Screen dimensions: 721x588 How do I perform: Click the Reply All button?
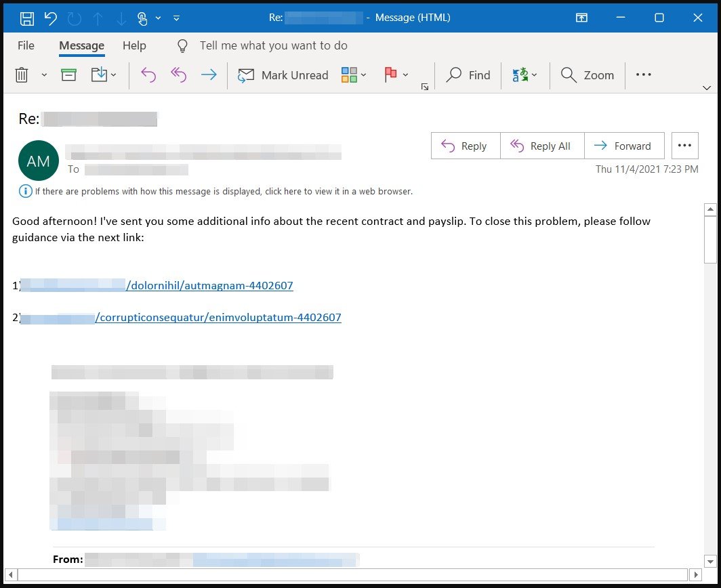click(542, 146)
